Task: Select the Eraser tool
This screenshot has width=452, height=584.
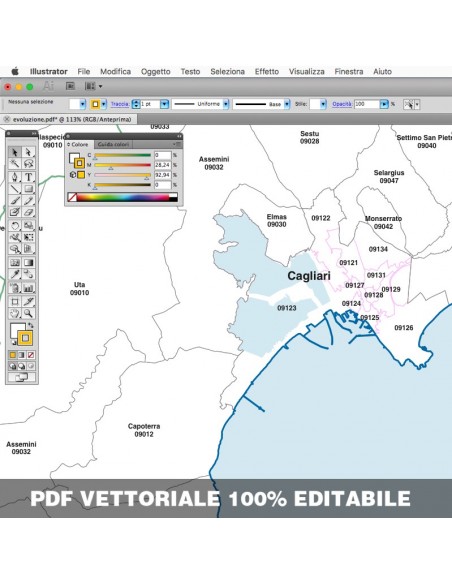Action: pos(29,212)
